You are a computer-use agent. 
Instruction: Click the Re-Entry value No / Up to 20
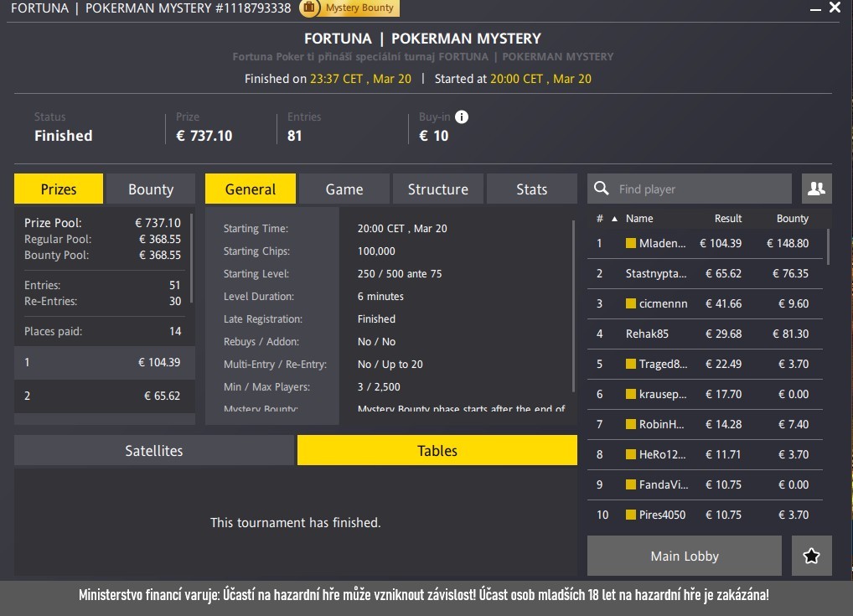[390, 365]
